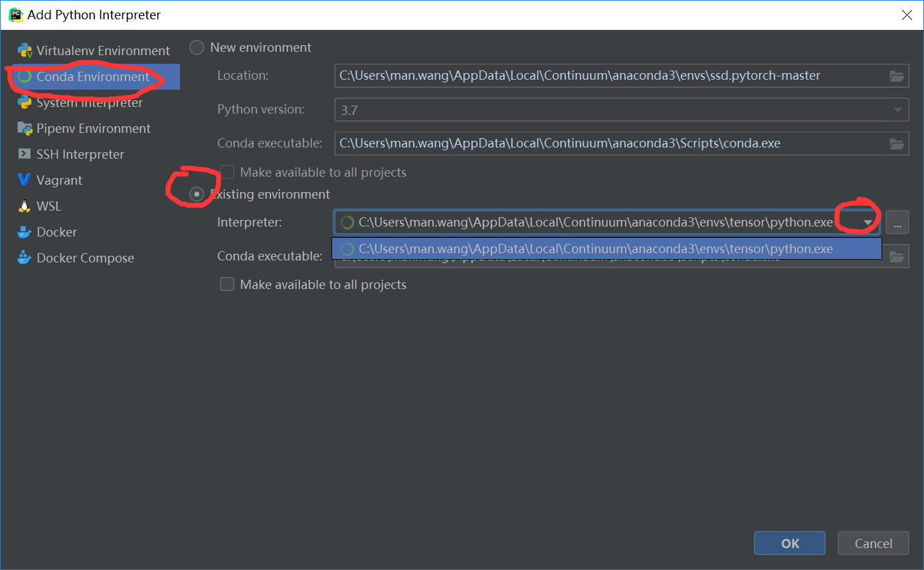This screenshot has width=924, height=570.
Task: Browse folder icon for Location field
Action: [897, 76]
